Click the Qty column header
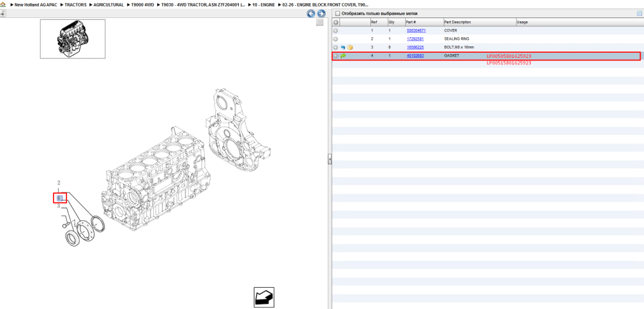644x309 pixels. pyautogui.click(x=396, y=22)
